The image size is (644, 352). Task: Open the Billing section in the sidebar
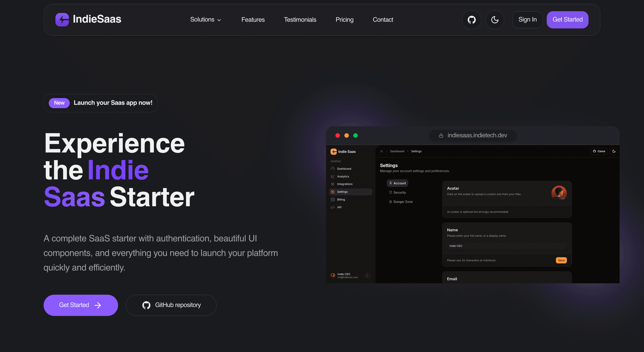341,200
